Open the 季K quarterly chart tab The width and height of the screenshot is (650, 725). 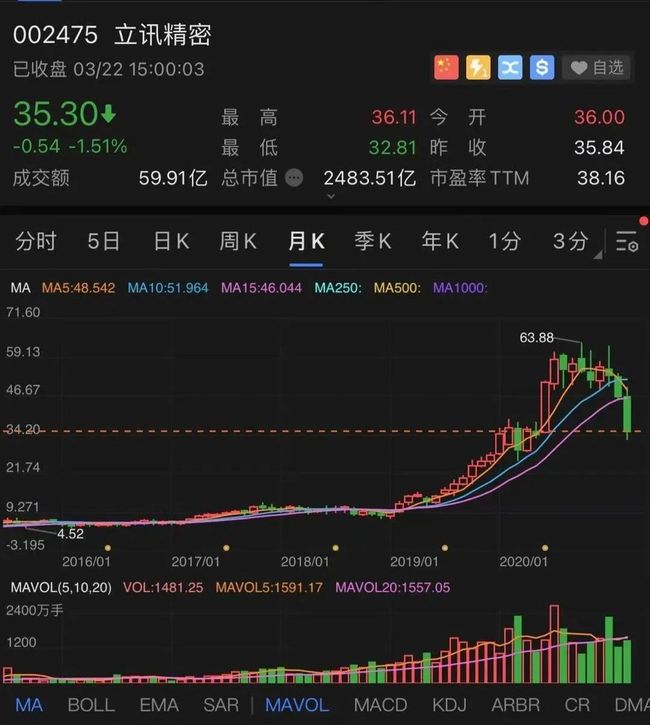(373, 241)
